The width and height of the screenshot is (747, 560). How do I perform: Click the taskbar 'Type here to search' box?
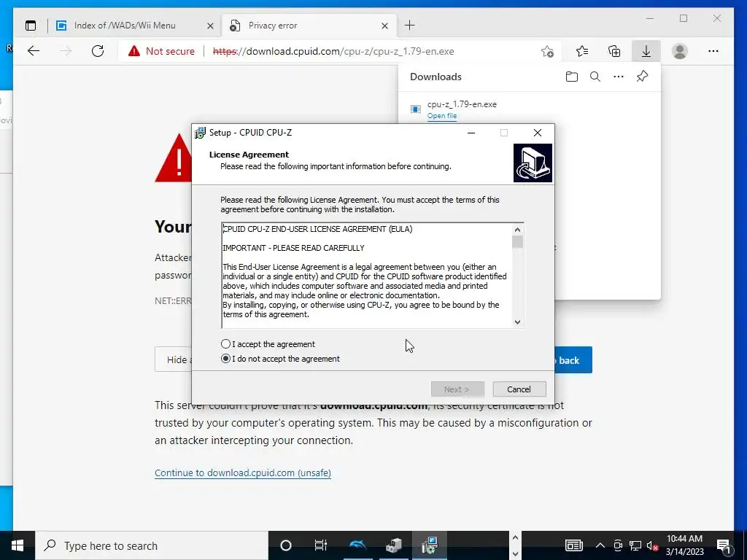tap(152, 545)
